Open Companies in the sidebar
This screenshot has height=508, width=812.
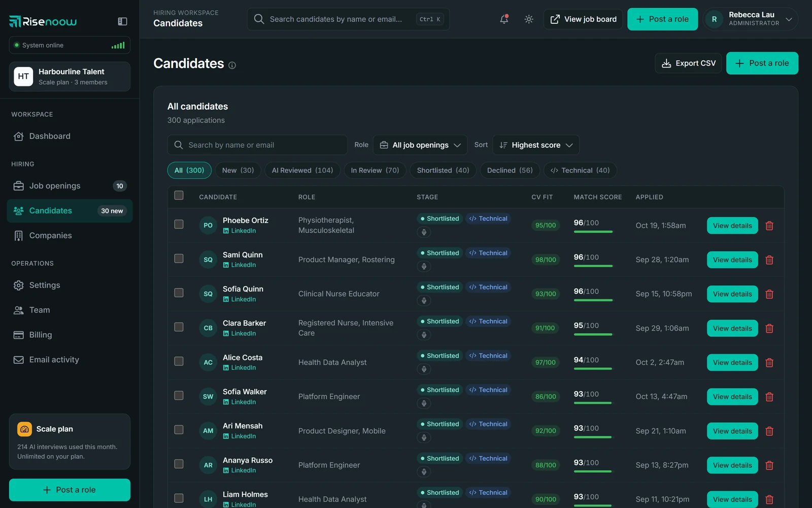coord(70,236)
